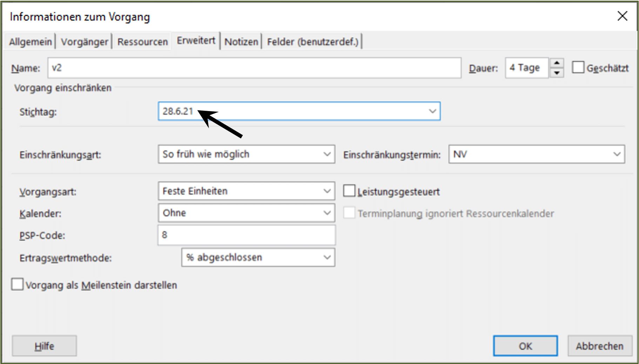The image size is (639, 364).
Task: Enable the Geschätzt checkbox
Action: tap(578, 67)
